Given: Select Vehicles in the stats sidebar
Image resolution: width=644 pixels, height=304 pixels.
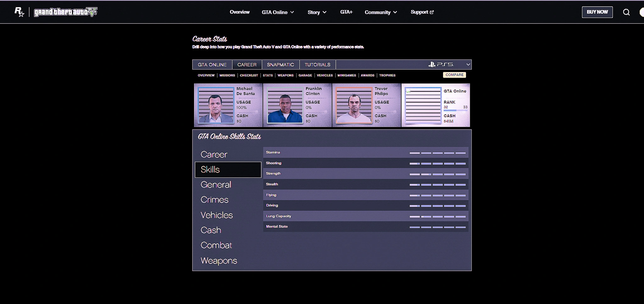Looking at the screenshot, I should pos(217,215).
